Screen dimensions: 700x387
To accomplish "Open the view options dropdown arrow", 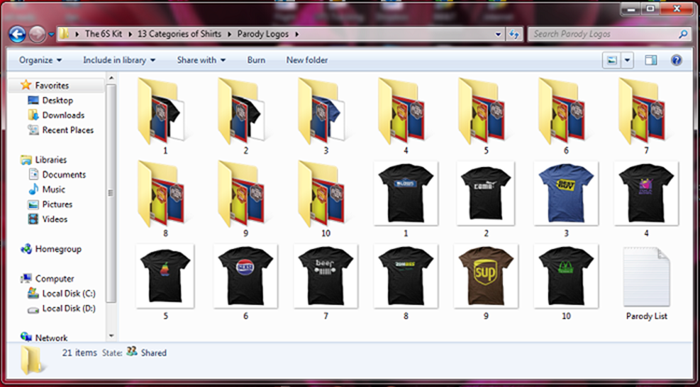I will click(627, 60).
